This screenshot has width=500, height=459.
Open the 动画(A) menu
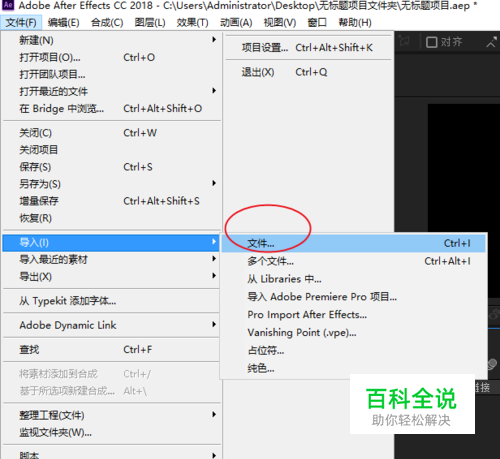[x=236, y=23]
